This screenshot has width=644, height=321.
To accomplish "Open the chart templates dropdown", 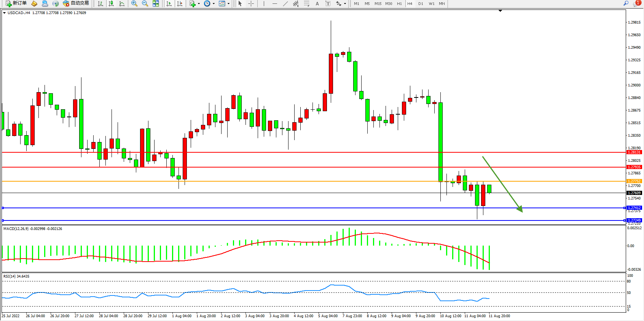I will point(228,4).
